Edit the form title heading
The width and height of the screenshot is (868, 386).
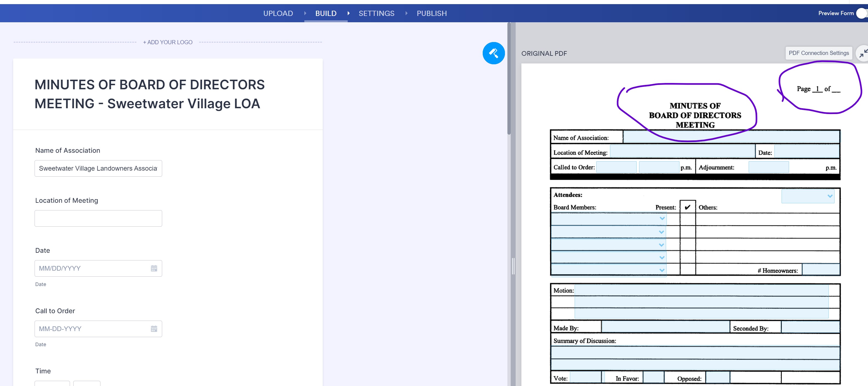[x=150, y=94]
